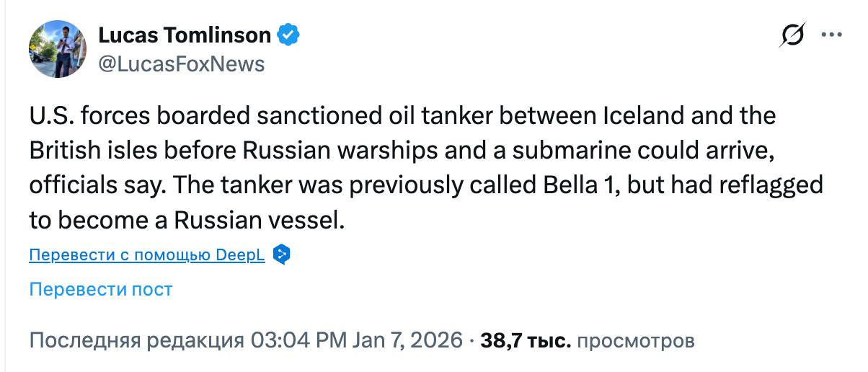
Task: Click the "просмотров" views label
Action: (x=637, y=340)
